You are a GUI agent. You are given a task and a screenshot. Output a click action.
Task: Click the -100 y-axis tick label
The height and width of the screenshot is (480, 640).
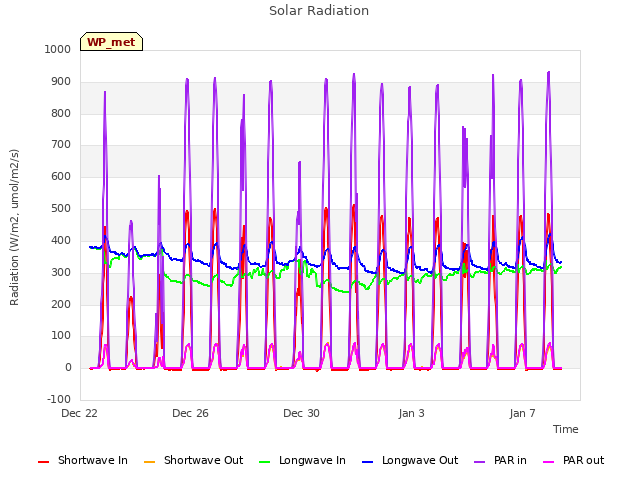pyautogui.click(x=59, y=399)
